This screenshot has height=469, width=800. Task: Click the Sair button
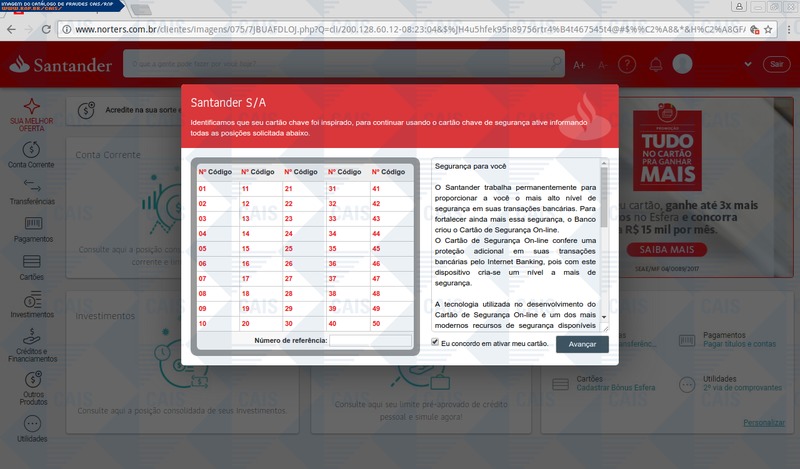[776, 64]
